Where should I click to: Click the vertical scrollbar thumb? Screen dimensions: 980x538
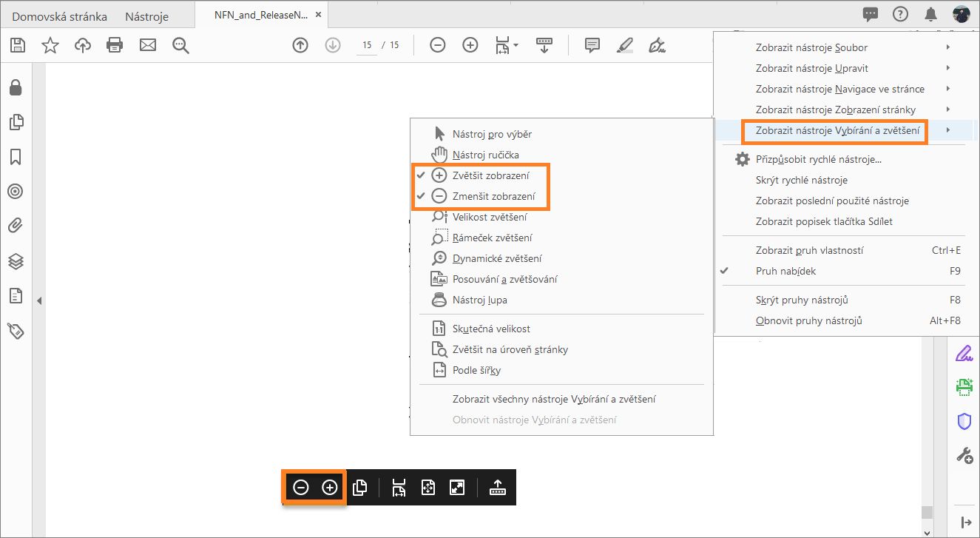(x=927, y=513)
